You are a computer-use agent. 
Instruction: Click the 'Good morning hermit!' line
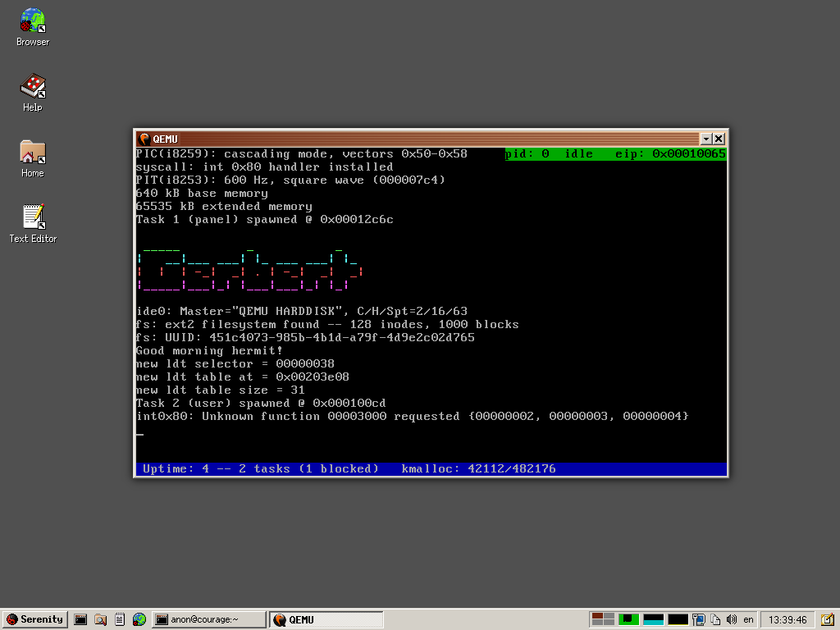tap(209, 351)
